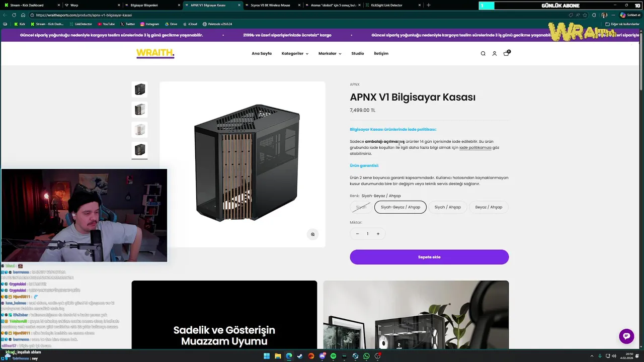Select the Siyah-Beyaz / Ahşap color option
The height and width of the screenshot is (362, 644).
(x=400, y=207)
